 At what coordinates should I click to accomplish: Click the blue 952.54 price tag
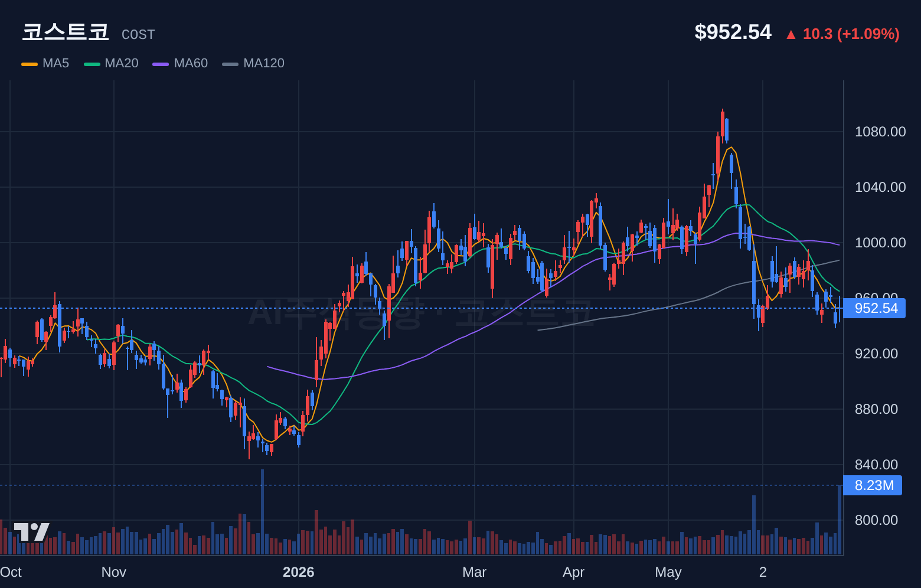874,308
